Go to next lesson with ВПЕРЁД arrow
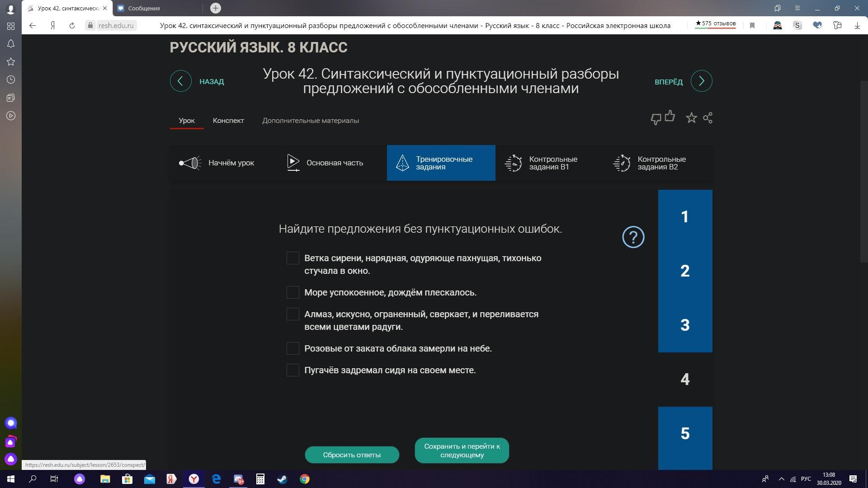 coord(701,81)
